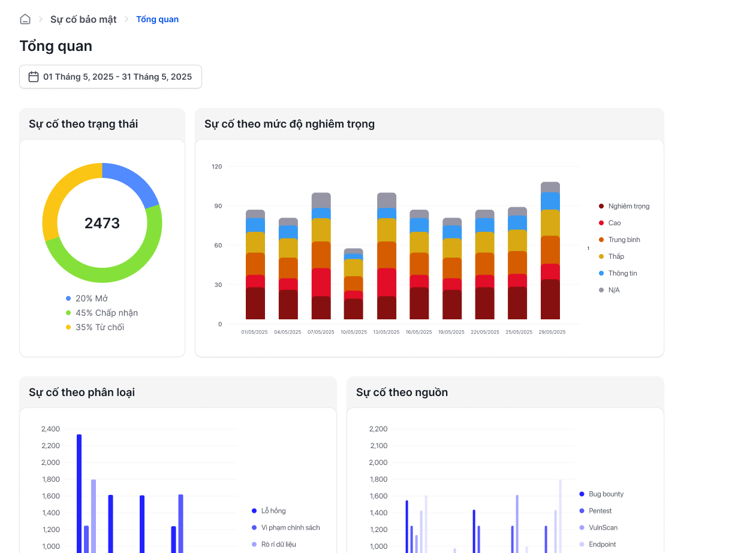The image size is (756, 553).
Task: Toggle the Vi phạm chính sách legend entry
Action: (x=286, y=528)
